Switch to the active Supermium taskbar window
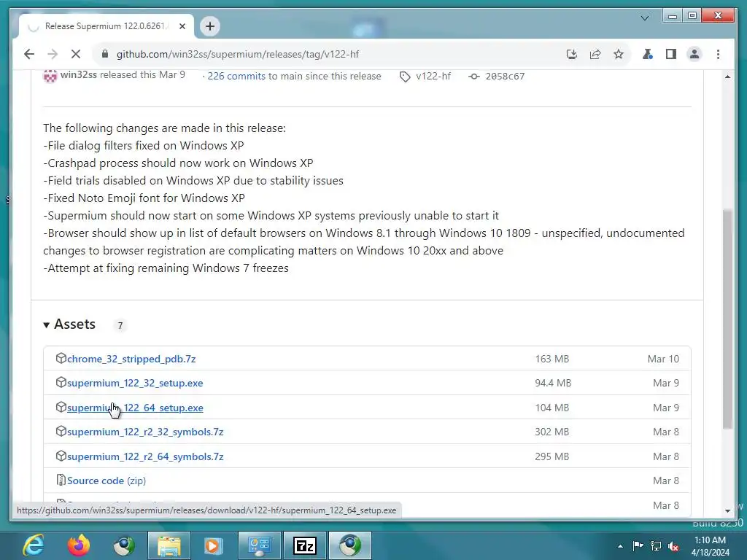 350,545
